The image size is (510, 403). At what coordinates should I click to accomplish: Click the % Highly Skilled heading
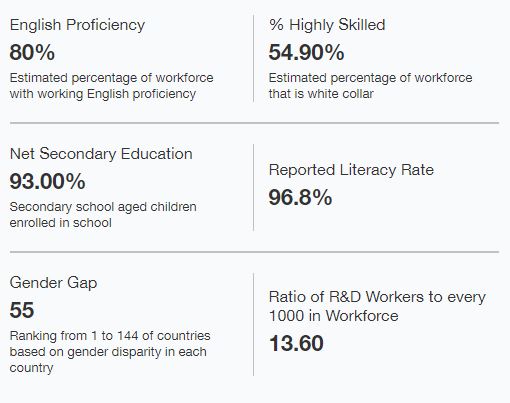point(327,25)
